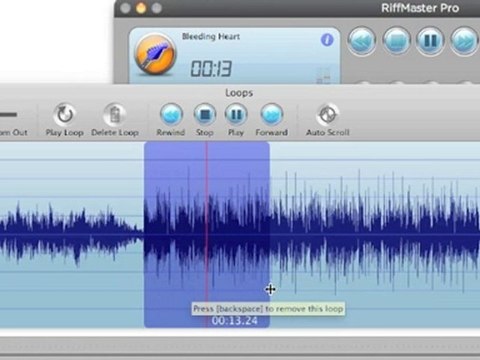
Task: Select the highlighted loop region
Action: (207, 234)
